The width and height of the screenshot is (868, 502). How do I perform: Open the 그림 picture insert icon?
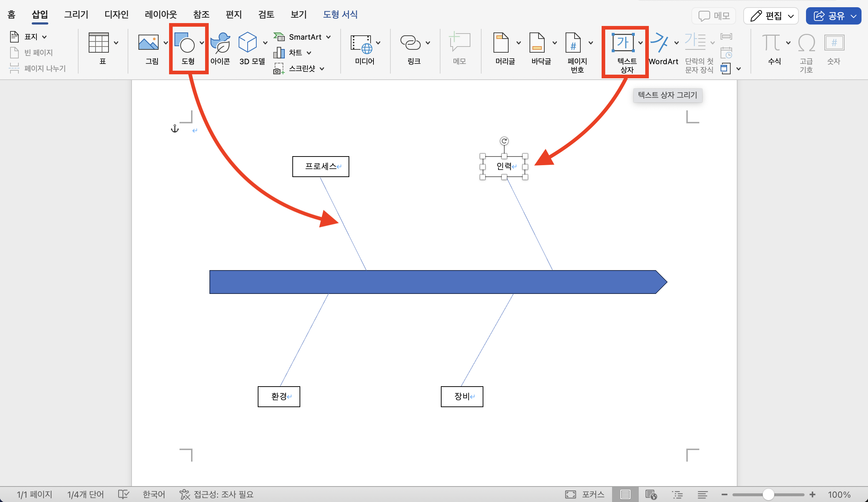click(x=148, y=43)
